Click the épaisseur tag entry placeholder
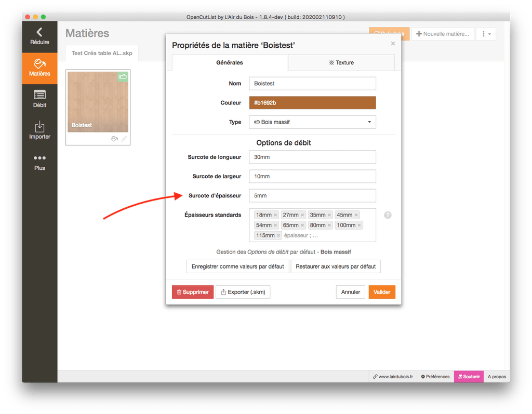Viewport: 532px width, 414px height. pos(301,235)
